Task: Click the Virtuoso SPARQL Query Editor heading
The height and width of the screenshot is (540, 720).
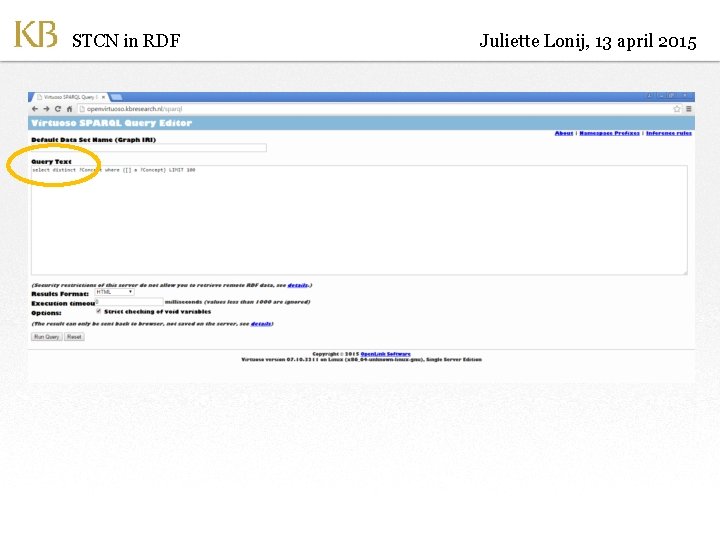Action: coord(111,123)
